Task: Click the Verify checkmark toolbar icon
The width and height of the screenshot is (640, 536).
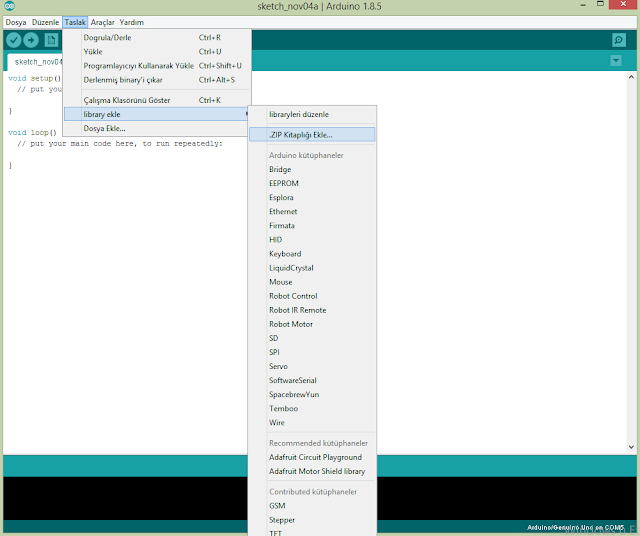Action: 13,40
